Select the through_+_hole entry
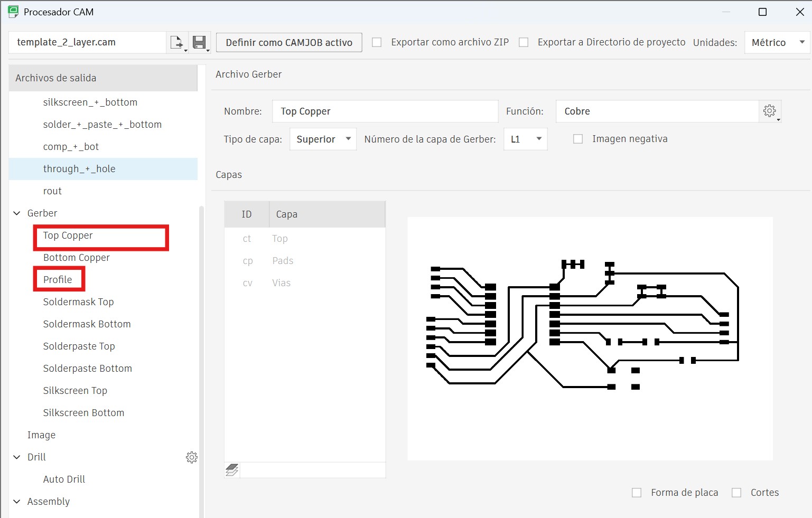The width and height of the screenshot is (812, 518). click(104, 169)
